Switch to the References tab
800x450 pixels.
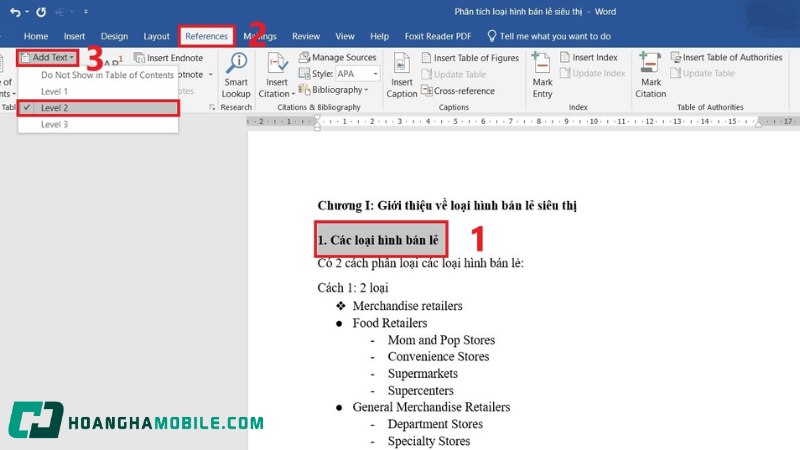[x=207, y=36]
